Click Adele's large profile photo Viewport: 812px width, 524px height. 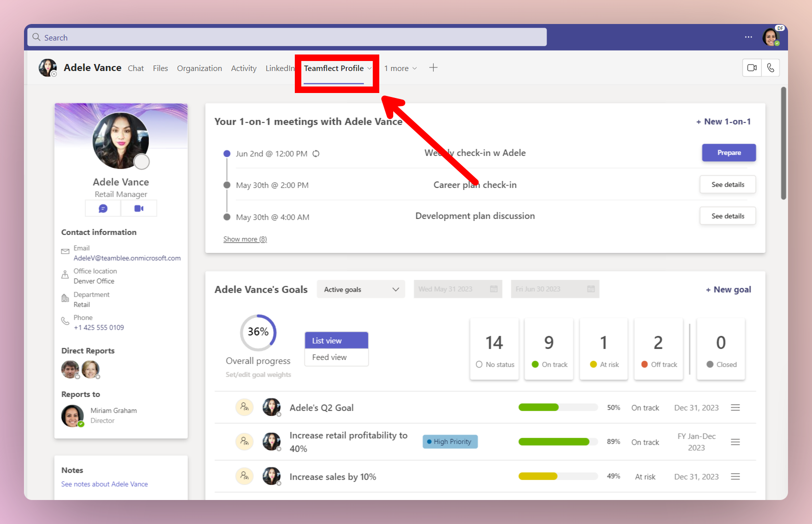[x=121, y=140]
